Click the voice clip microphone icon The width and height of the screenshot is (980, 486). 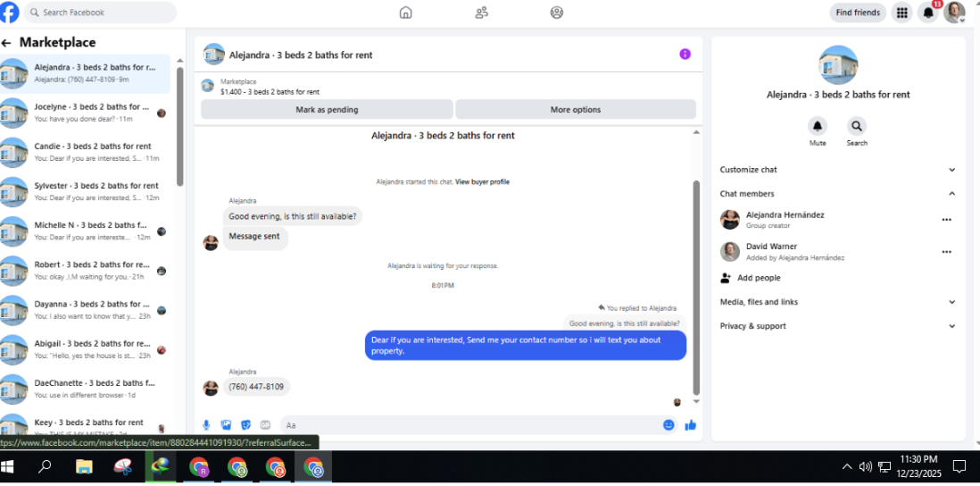click(x=206, y=425)
